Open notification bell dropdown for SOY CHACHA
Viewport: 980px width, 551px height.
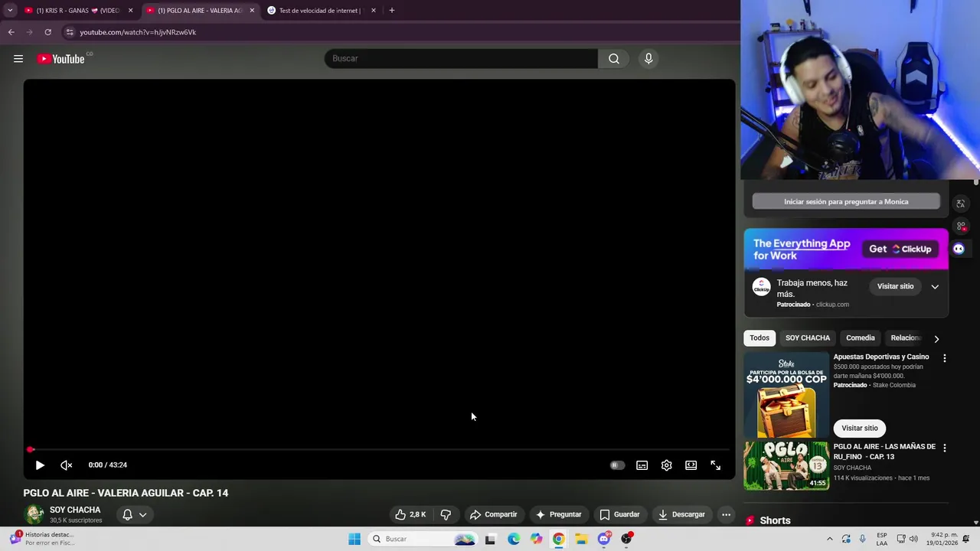tap(134, 514)
